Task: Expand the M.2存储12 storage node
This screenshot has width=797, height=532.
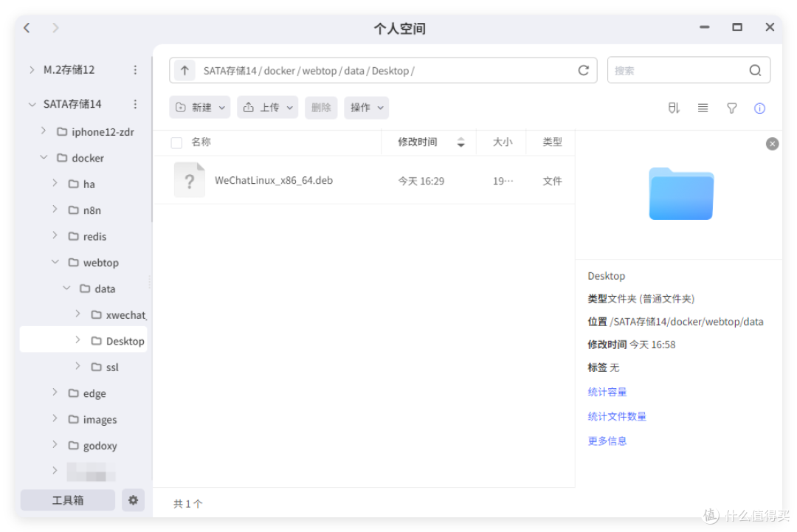Action: (x=32, y=69)
